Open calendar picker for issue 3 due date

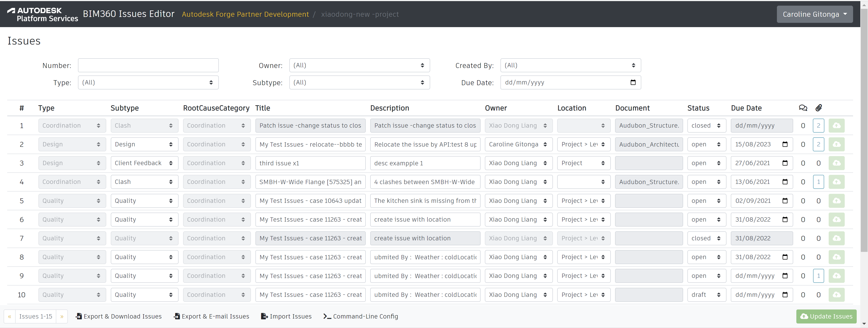click(785, 163)
